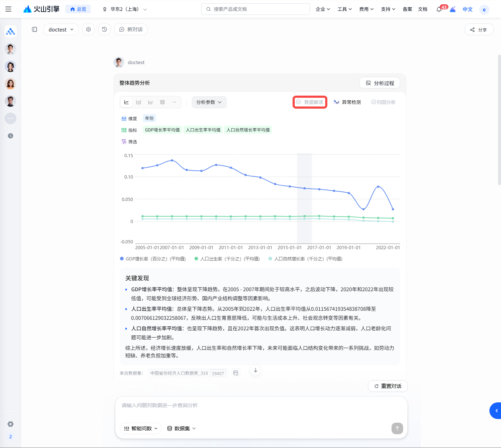Select the sidebar avatar of man in light jacket
Image resolution: width=501 pixels, height=448 pixels.
tap(11, 49)
